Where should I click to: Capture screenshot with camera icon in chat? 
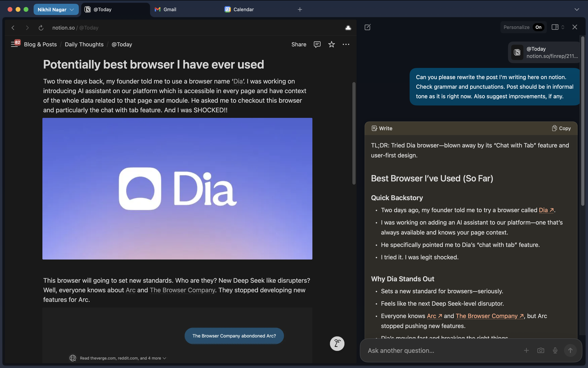click(x=541, y=350)
